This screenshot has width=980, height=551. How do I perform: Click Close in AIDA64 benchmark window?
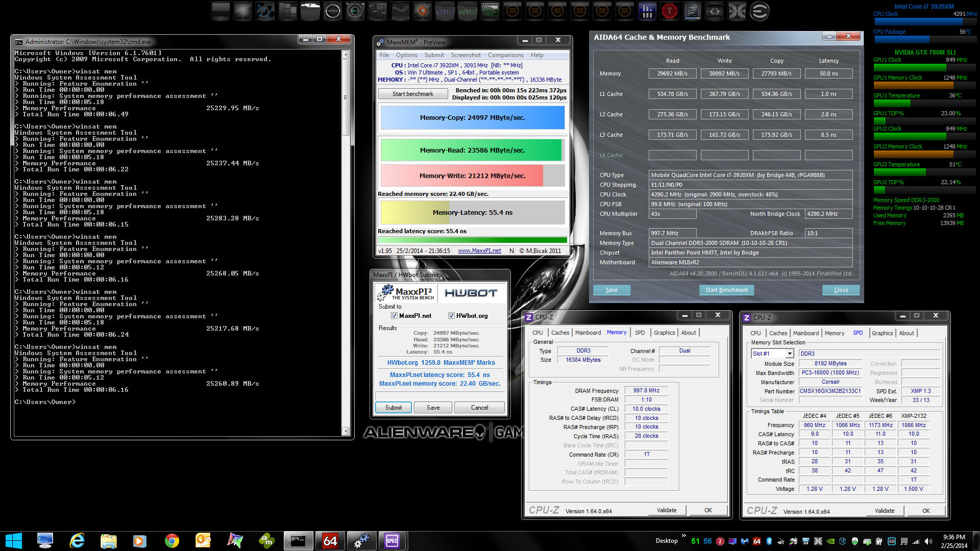pos(841,290)
